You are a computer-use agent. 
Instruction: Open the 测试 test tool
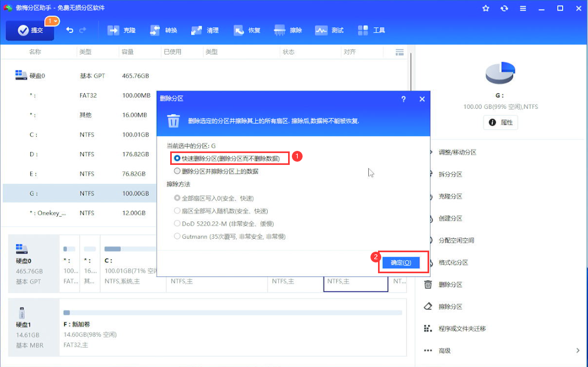330,30
